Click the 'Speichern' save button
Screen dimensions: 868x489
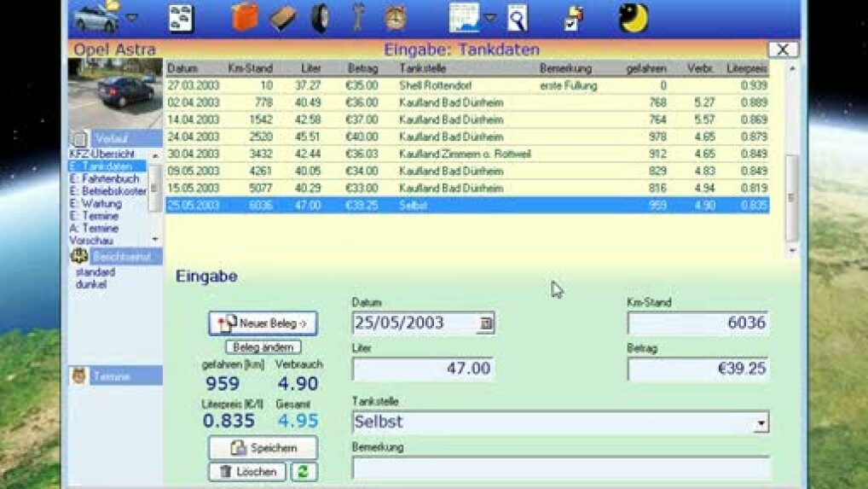[x=263, y=448]
